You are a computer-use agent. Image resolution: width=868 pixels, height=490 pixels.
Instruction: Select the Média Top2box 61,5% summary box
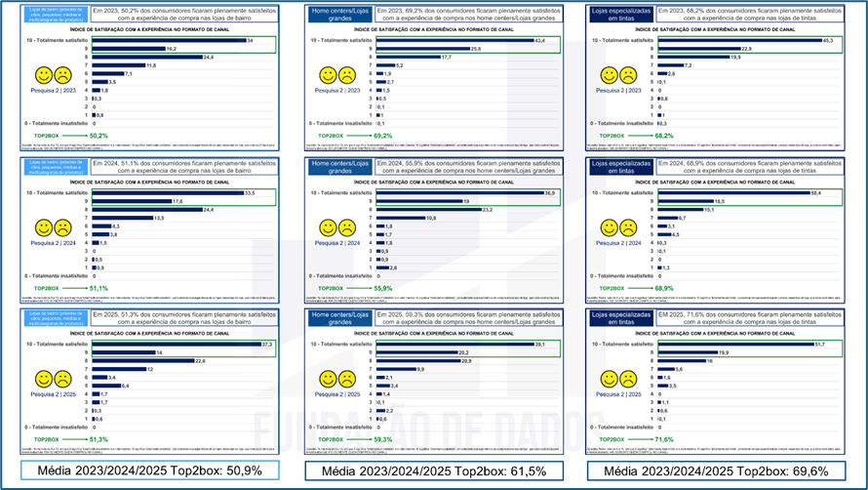pos(434,472)
